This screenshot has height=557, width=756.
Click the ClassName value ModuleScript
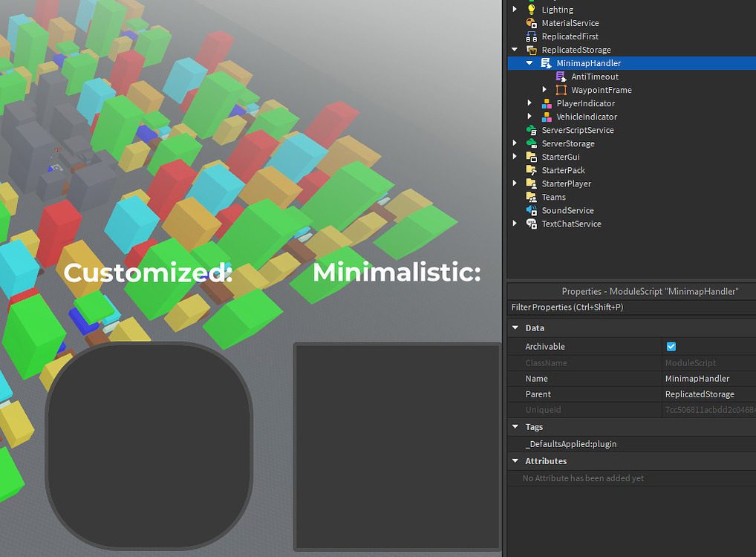691,362
